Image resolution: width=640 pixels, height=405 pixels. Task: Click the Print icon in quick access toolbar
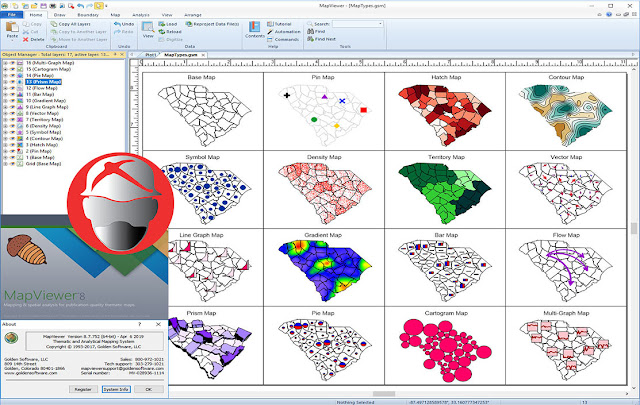tap(53, 6)
